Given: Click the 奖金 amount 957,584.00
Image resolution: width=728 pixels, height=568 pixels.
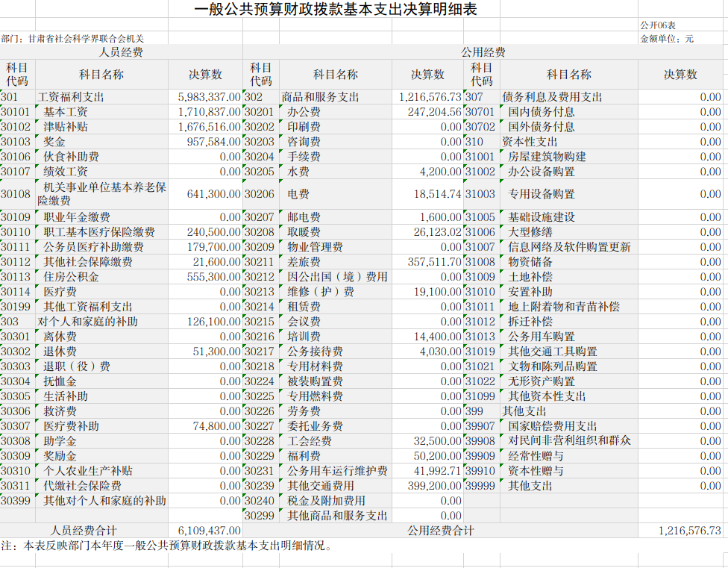Looking at the screenshot, I should pos(213,142).
